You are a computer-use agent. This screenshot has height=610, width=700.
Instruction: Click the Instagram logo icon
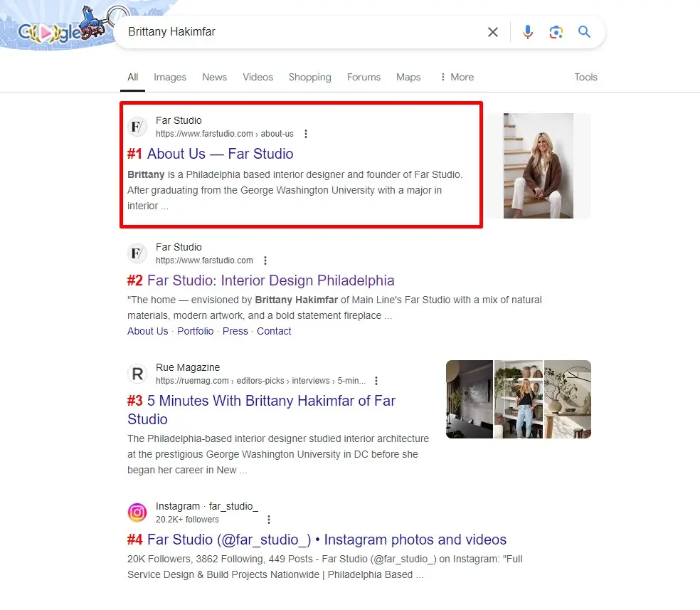tap(137, 512)
